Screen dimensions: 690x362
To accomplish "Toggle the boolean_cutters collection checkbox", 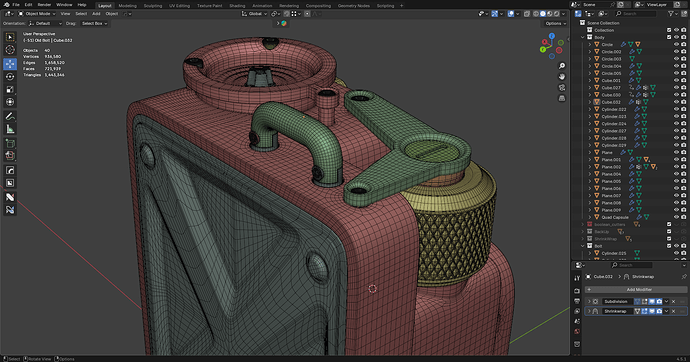I will 669,224.
